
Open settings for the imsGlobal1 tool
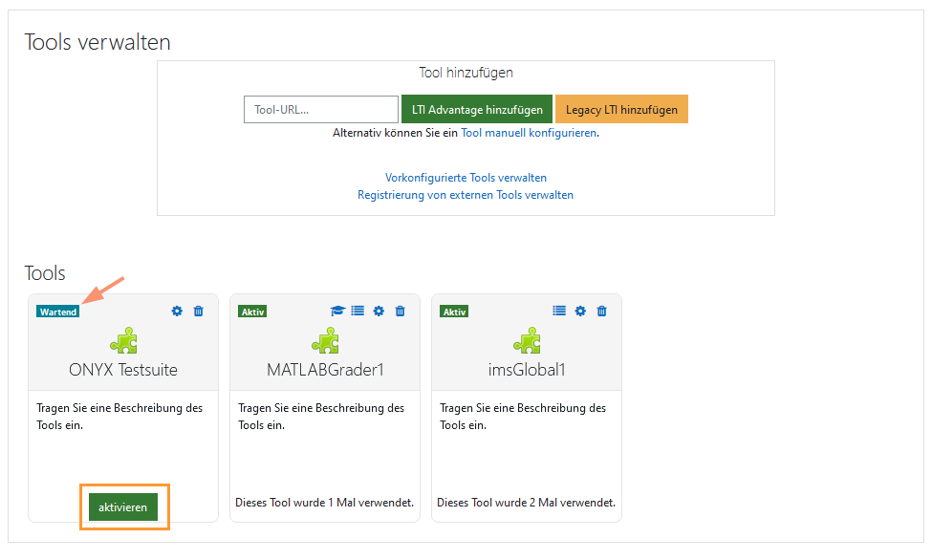pyautogui.click(x=579, y=311)
